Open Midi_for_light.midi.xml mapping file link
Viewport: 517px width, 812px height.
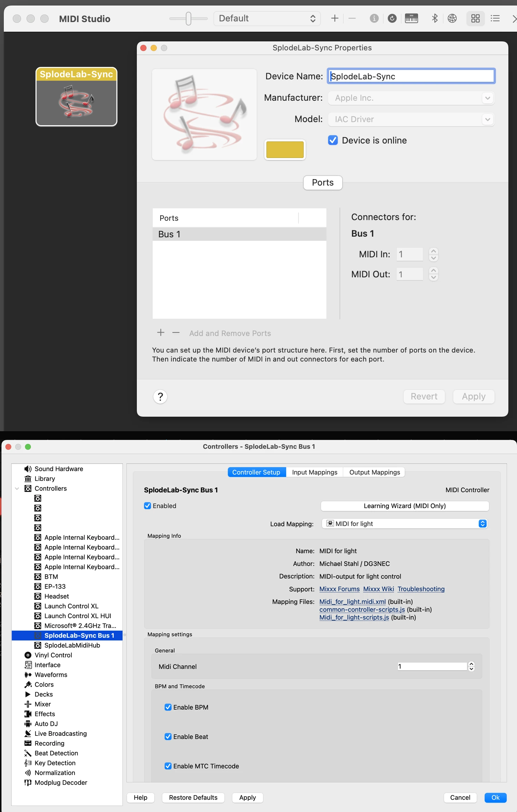(353, 602)
